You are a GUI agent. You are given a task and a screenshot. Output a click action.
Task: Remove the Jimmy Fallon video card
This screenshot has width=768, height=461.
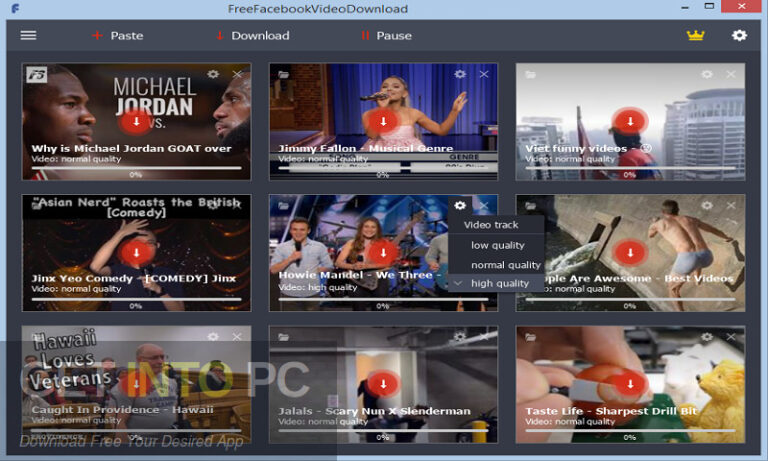click(484, 74)
